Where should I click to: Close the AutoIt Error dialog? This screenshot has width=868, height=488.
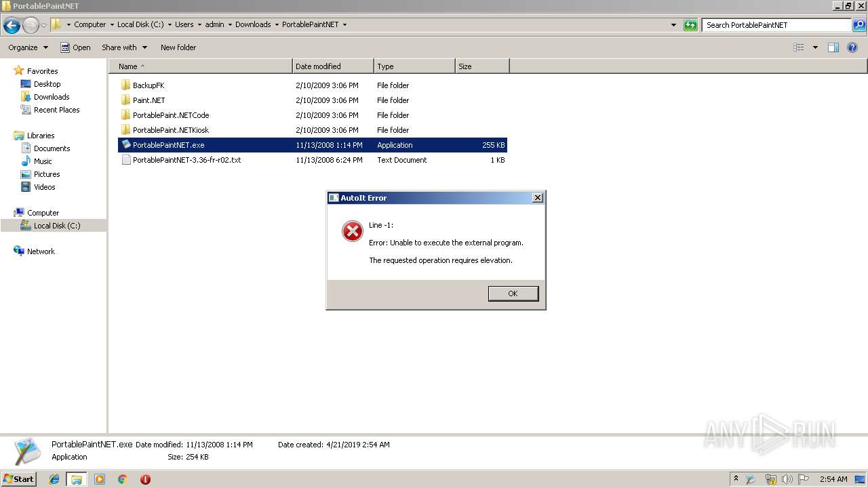click(x=537, y=198)
